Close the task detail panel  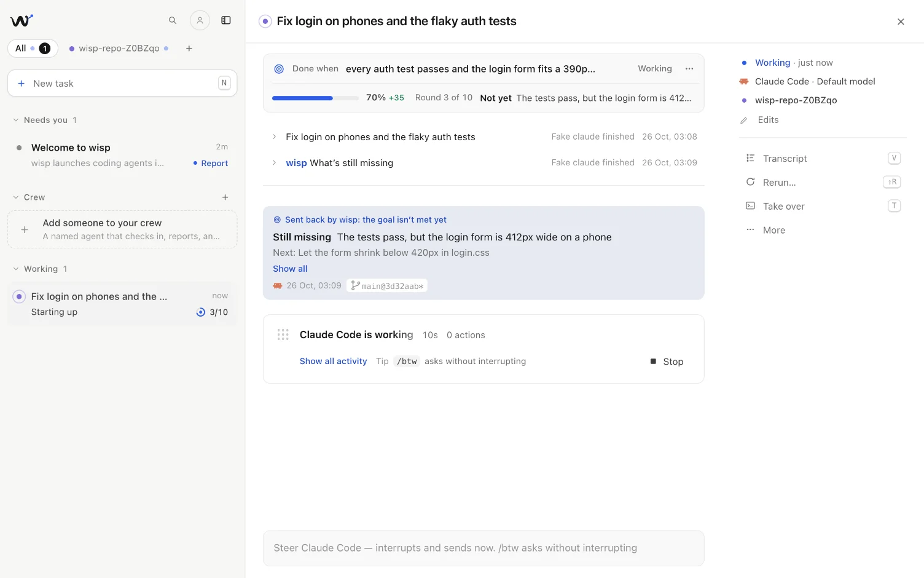(901, 22)
